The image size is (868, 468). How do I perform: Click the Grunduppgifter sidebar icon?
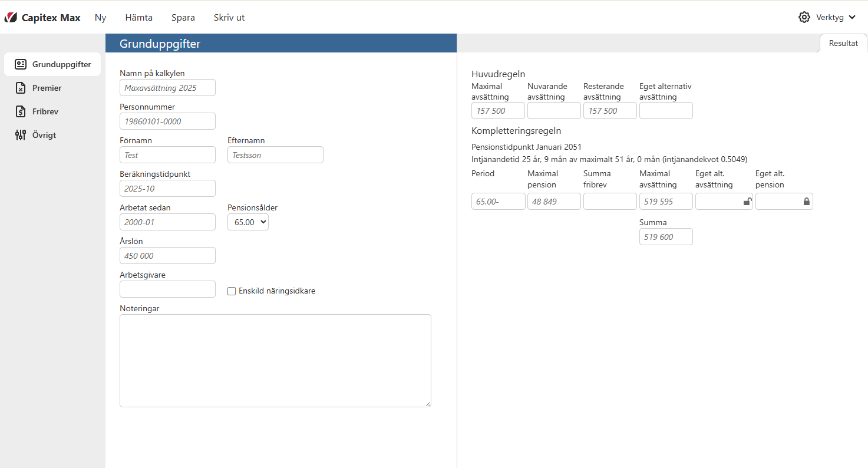pos(21,64)
